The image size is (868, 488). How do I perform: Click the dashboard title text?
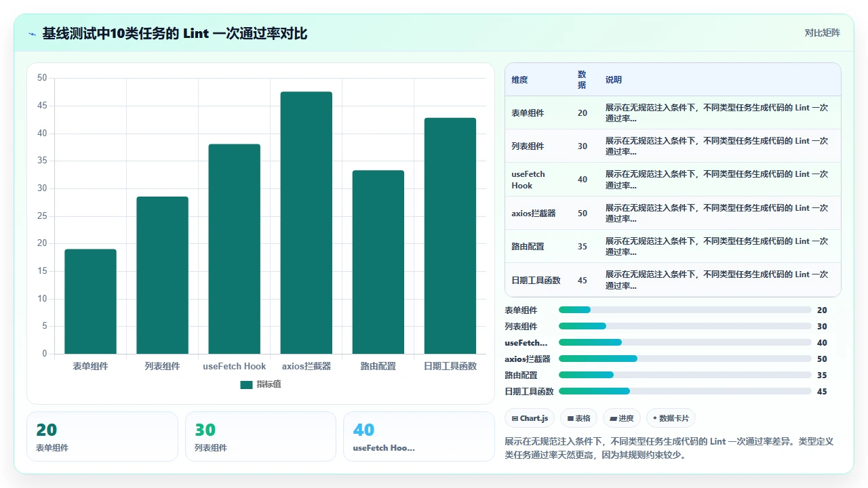click(x=175, y=33)
